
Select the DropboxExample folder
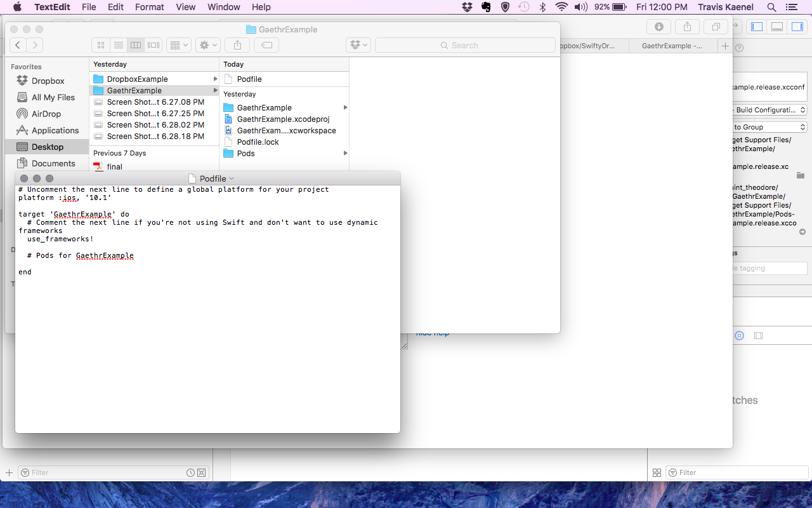[x=137, y=79]
